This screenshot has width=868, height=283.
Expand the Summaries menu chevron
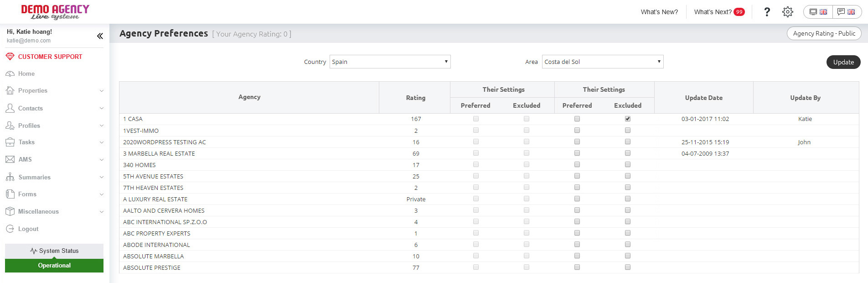pos(102,177)
